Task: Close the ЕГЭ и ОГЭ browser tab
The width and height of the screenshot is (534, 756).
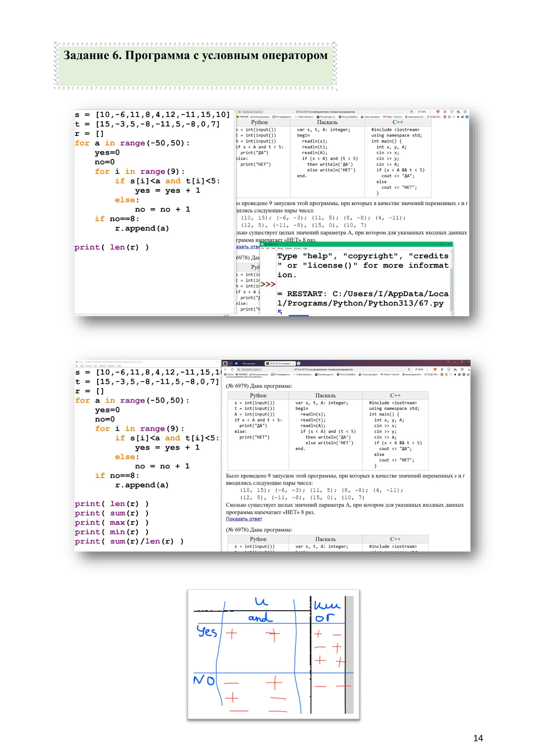Action: click(x=293, y=363)
